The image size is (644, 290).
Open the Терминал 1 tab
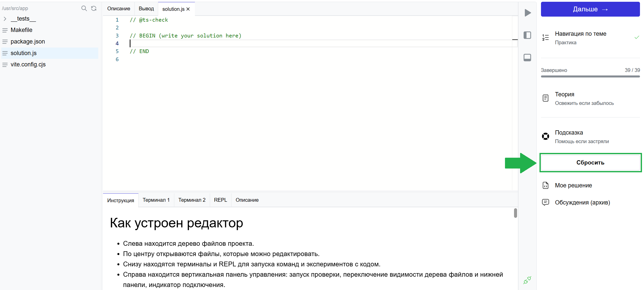click(156, 200)
